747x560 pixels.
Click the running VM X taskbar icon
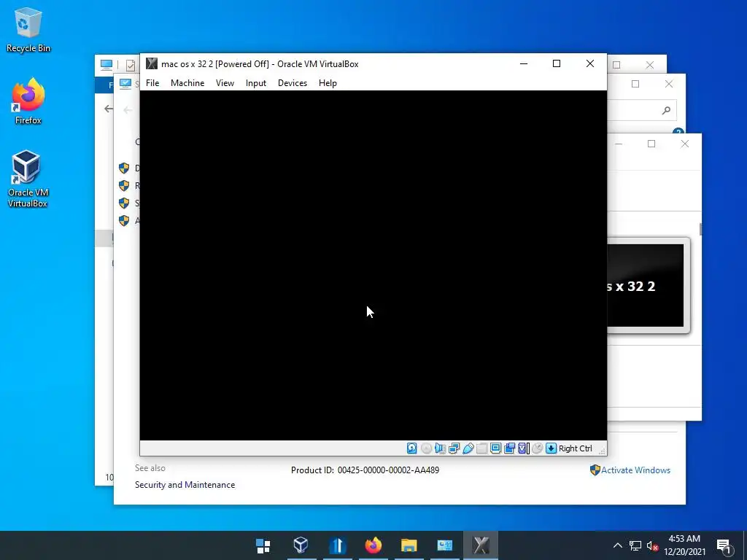pyautogui.click(x=481, y=545)
